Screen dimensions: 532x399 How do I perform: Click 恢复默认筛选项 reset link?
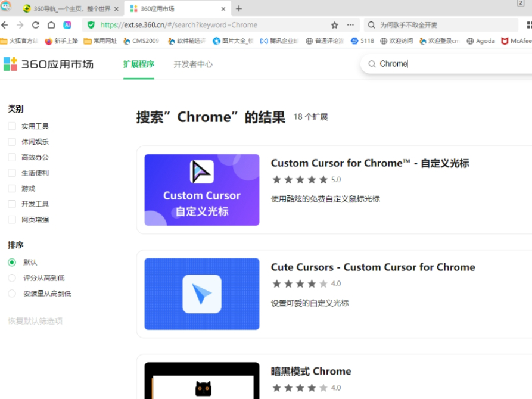[x=35, y=321]
